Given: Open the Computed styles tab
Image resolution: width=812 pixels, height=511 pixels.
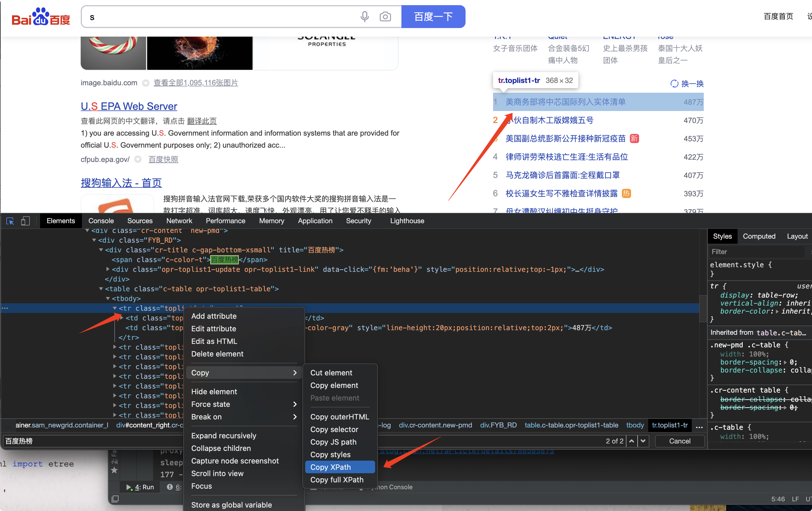Looking at the screenshot, I should [x=759, y=236].
